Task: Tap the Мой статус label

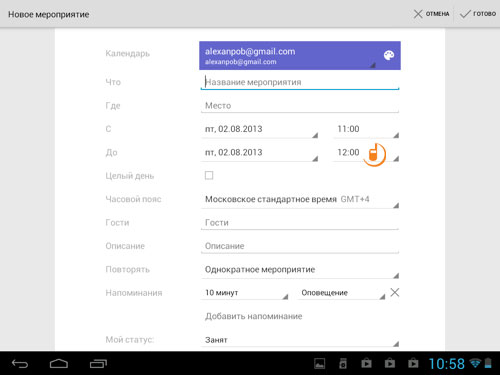Action: (130, 340)
